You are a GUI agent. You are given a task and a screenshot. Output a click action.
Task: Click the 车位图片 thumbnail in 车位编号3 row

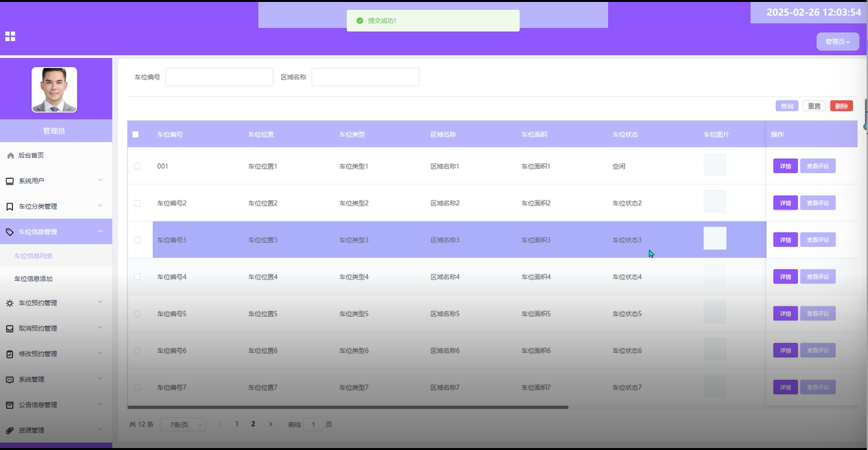click(x=715, y=238)
